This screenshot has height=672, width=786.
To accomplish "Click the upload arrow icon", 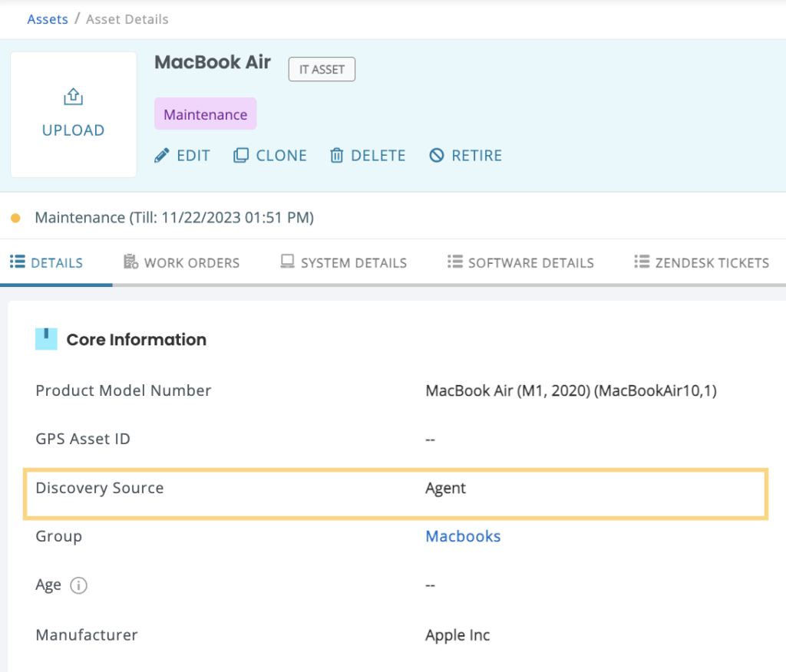I will (73, 96).
